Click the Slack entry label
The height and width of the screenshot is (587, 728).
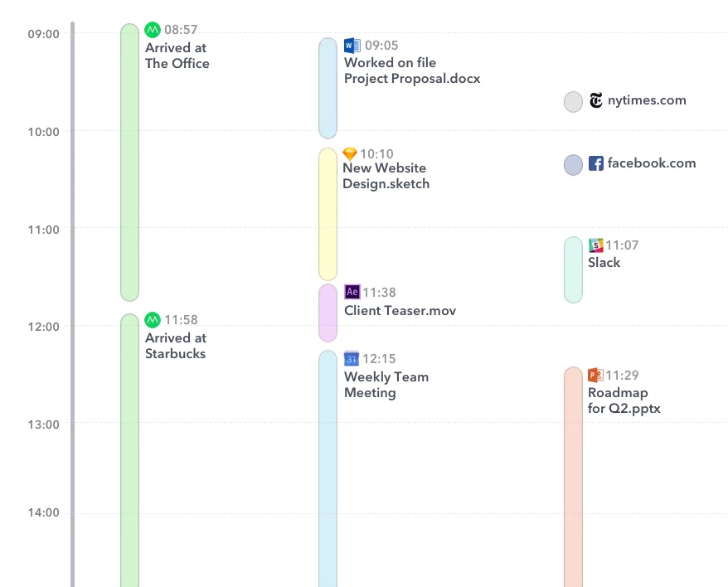coord(604,262)
